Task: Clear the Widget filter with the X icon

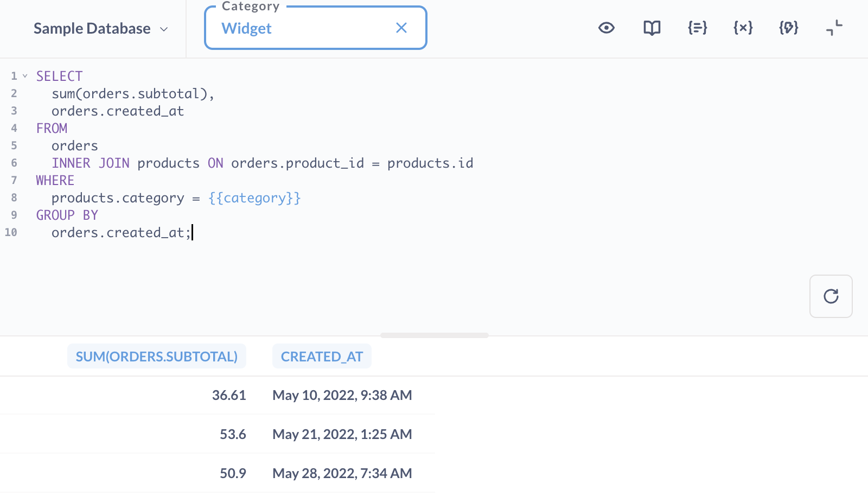Action: click(401, 28)
